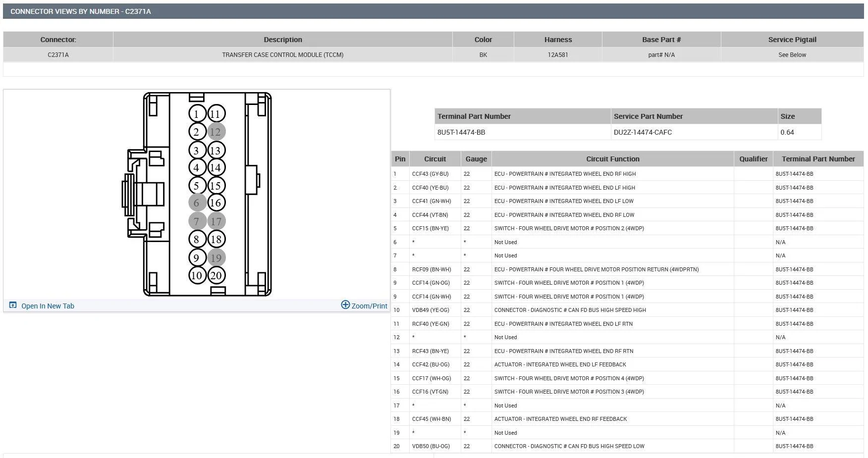Viewport: 868px width, 458px height.
Task: Click the connector diagram thumbnail body
Action: click(x=197, y=194)
